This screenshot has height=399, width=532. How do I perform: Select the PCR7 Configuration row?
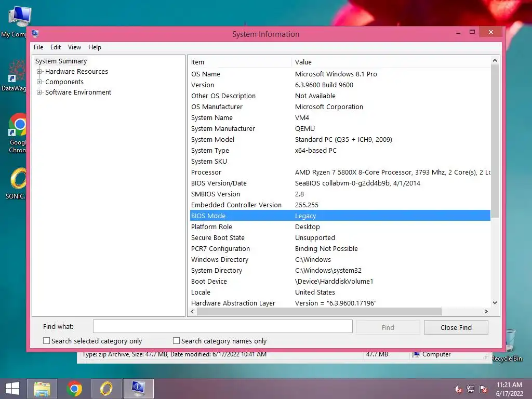coord(340,249)
